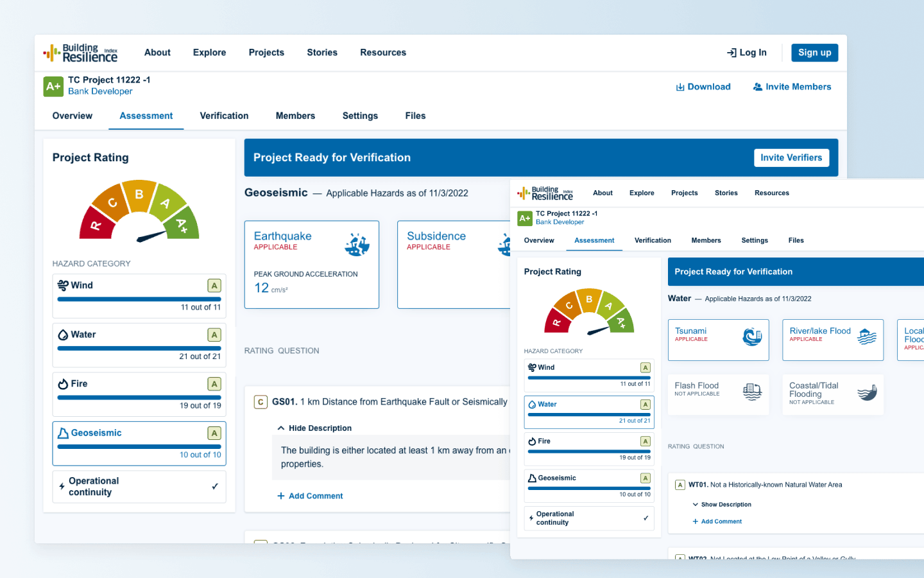Click the Sign up button

tap(814, 53)
